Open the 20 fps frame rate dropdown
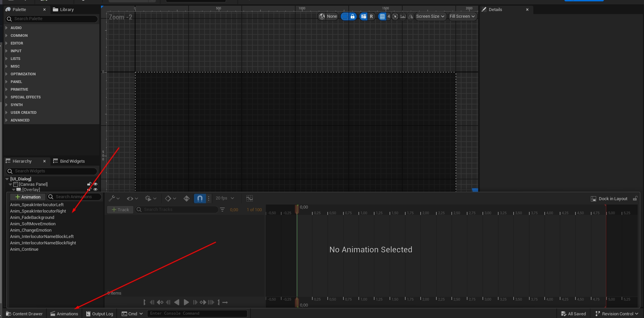Viewport: 644px width, 318px height. [225, 198]
